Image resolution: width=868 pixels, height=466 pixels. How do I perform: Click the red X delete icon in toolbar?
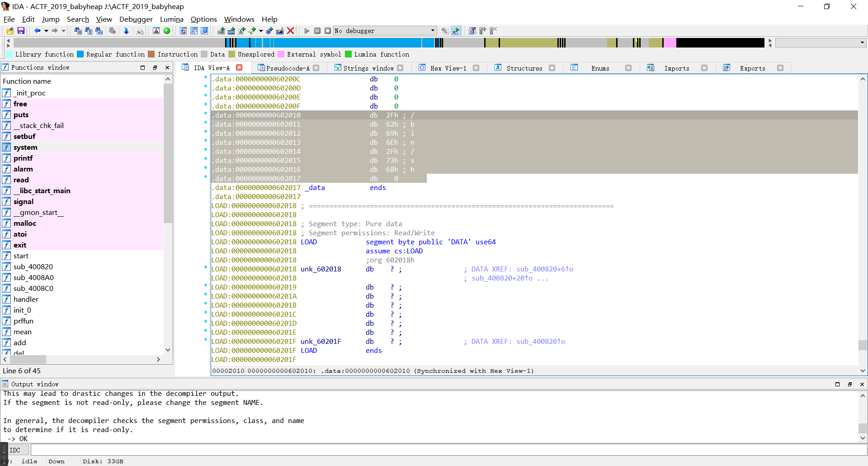pyautogui.click(x=291, y=31)
